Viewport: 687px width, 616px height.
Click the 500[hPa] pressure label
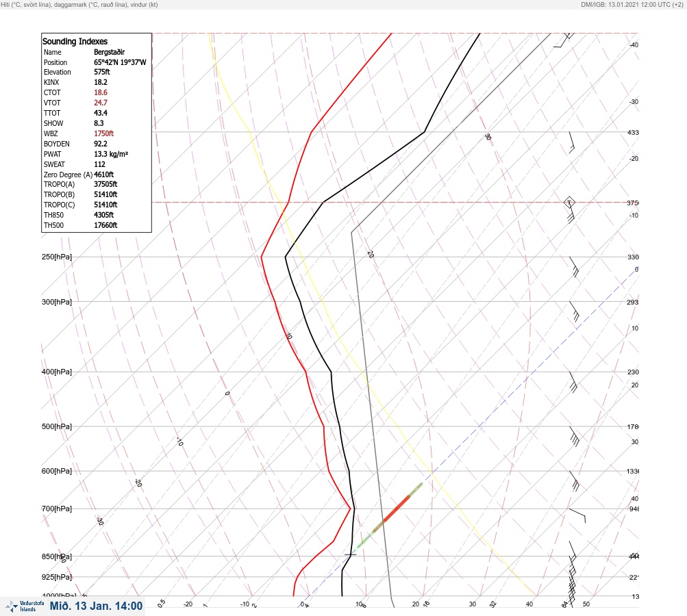[57, 426]
